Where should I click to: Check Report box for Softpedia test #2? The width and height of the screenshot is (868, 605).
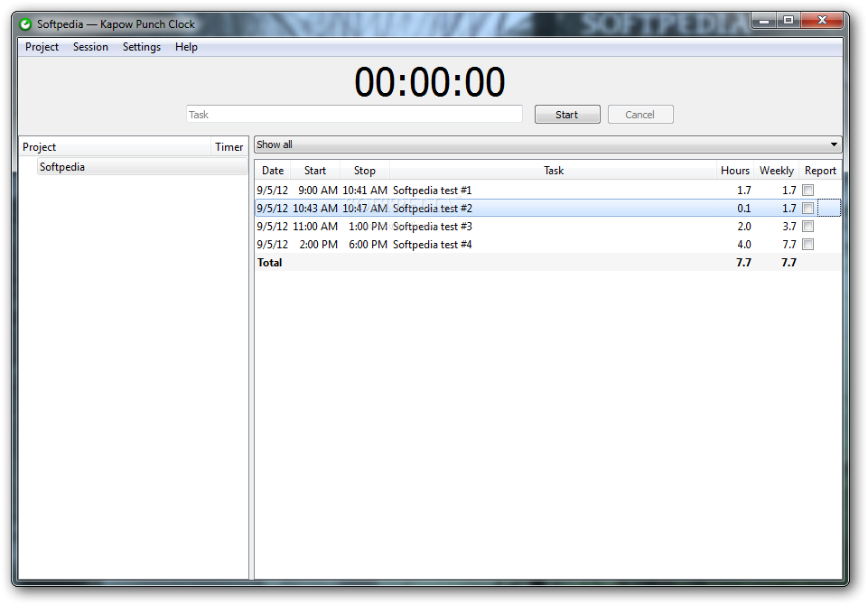807,209
